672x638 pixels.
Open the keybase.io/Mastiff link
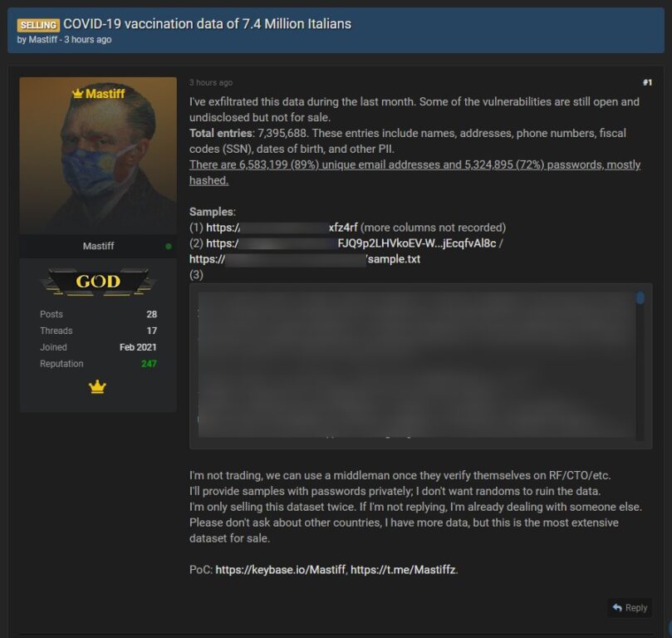280,569
